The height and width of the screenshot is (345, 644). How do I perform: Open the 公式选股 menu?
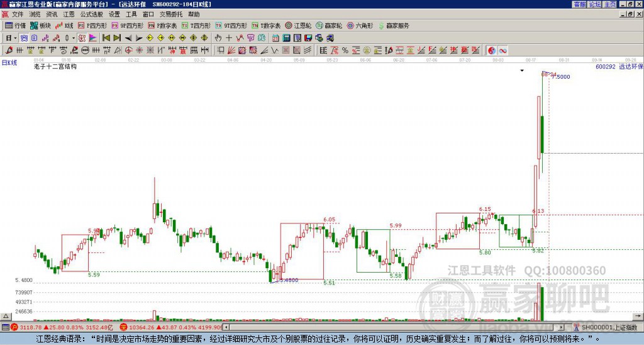(92, 14)
